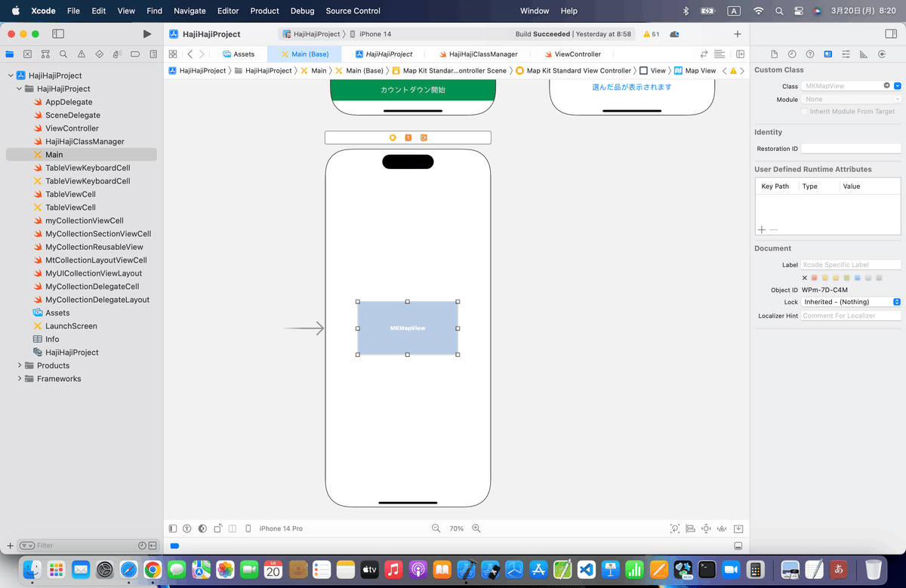The width and height of the screenshot is (906, 588).
Task: Click the Restoration ID field
Action: coord(852,149)
